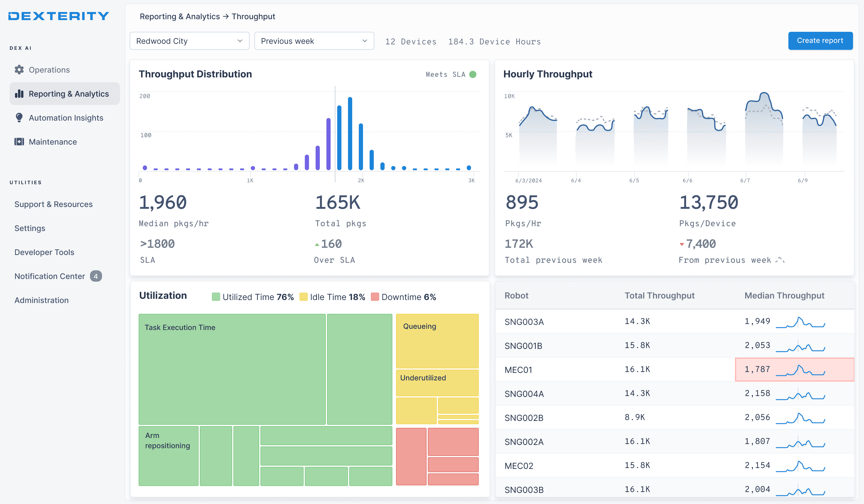Toggle the Downtime legend entry
Screen dimensions: 864x504
point(403,297)
